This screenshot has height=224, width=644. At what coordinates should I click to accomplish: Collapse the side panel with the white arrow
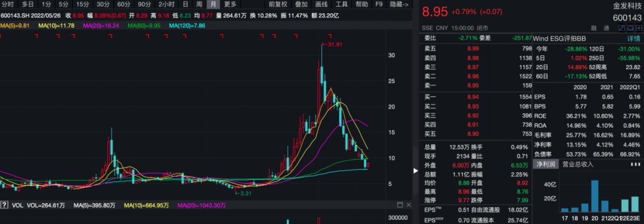coord(415,170)
